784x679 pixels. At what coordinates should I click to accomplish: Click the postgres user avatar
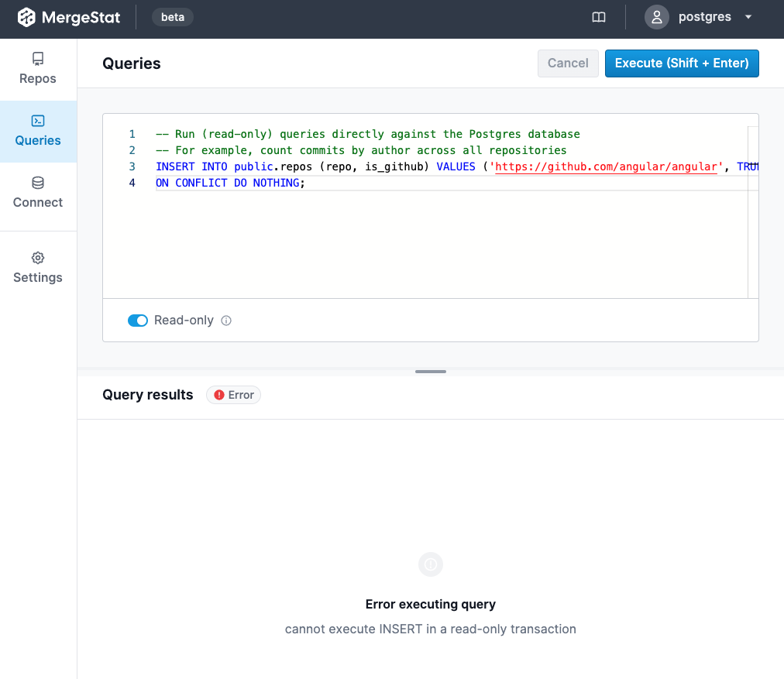click(x=656, y=16)
